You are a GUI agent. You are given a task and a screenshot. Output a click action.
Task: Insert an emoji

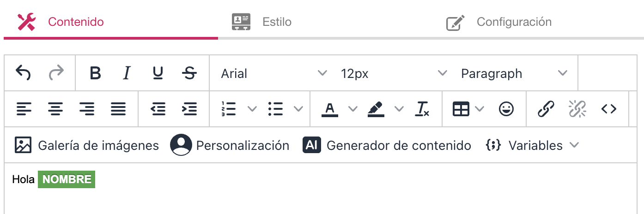pyautogui.click(x=506, y=109)
